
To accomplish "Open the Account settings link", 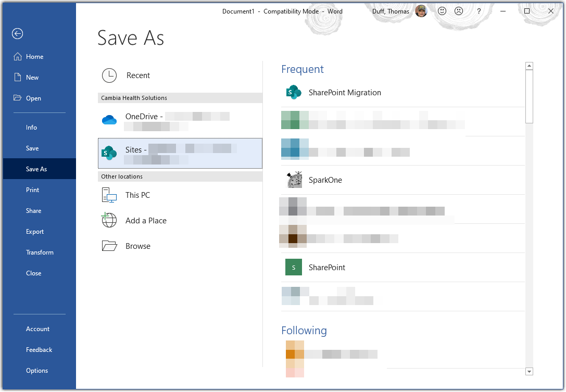I will (37, 328).
